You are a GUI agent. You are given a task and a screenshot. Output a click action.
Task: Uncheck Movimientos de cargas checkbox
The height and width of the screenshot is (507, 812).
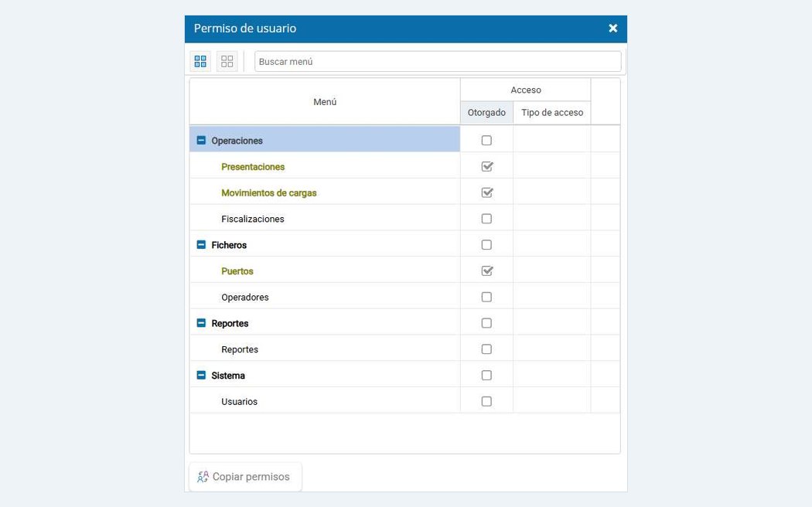coord(486,192)
